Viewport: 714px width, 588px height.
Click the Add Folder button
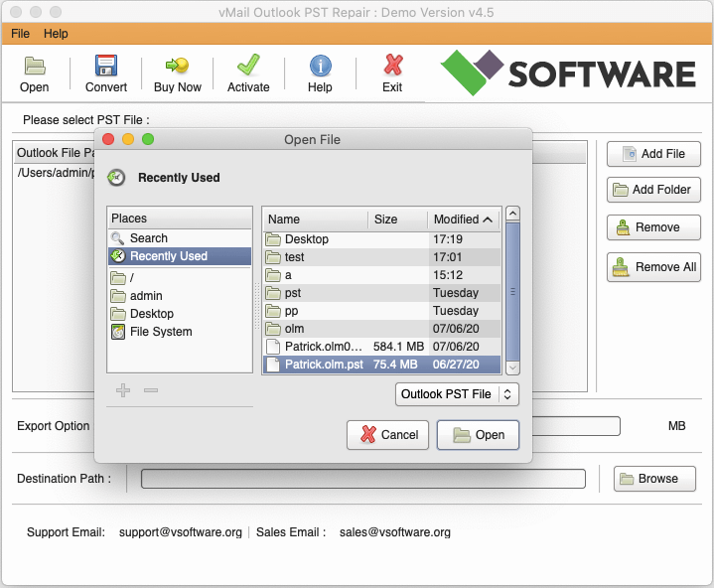click(653, 190)
